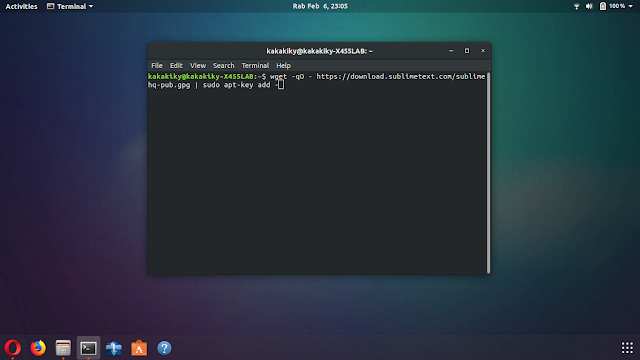Open the Help menu in Terminal
The image size is (640, 360).
coord(283,65)
